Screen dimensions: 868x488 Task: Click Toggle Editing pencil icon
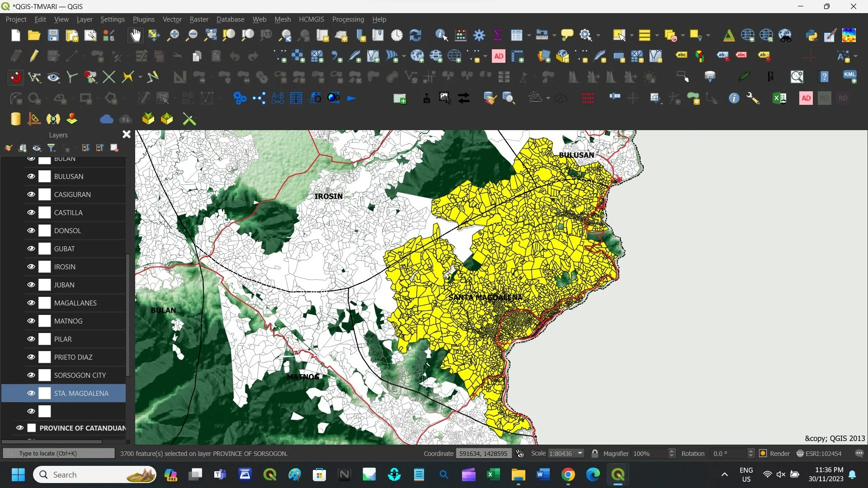(x=34, y=56)
